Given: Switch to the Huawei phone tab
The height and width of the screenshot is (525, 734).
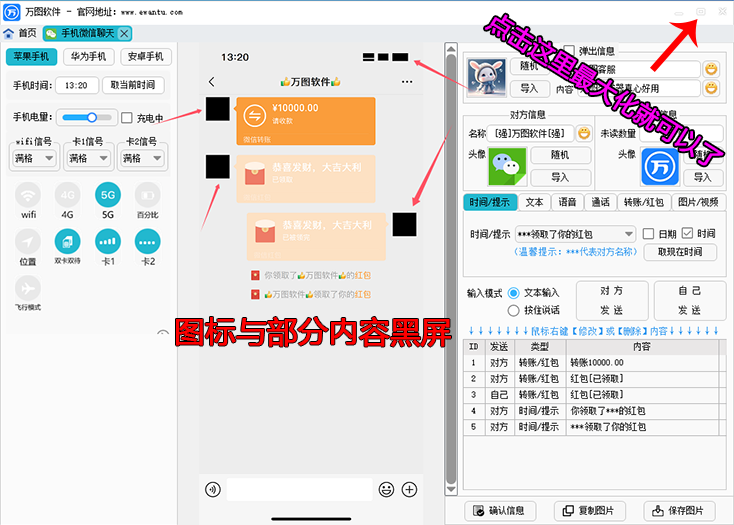Looking at the screenshot, I should (89, 57).
